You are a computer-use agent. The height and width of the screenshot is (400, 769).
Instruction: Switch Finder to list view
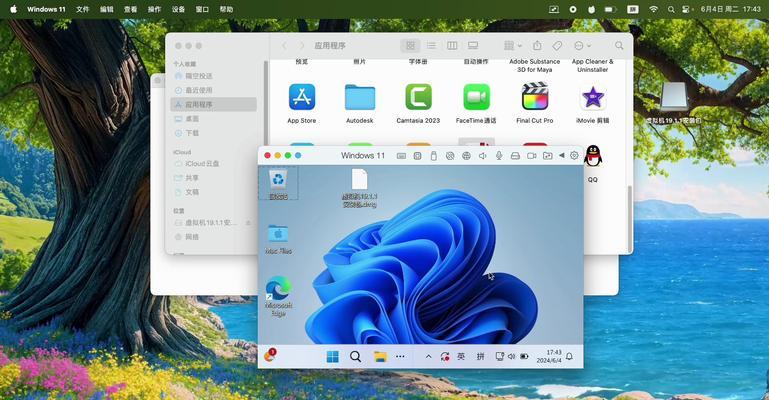[431, 46]
